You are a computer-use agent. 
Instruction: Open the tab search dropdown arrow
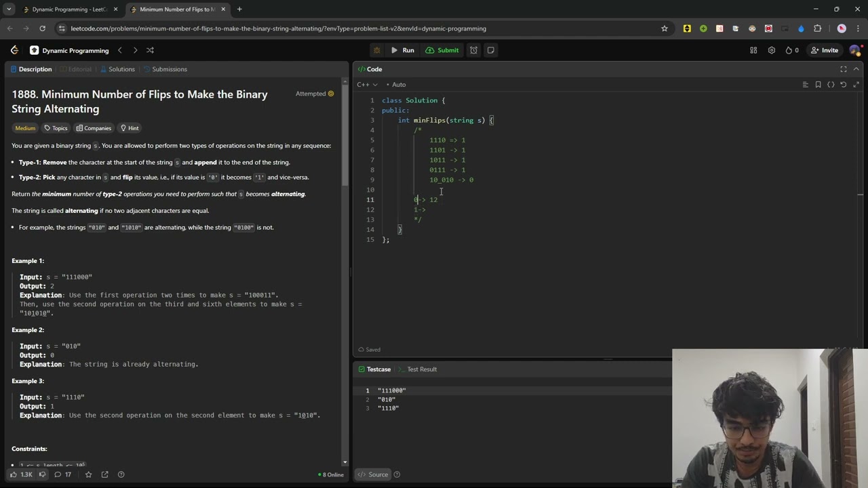pyautogui.click(x=9, y=9)
